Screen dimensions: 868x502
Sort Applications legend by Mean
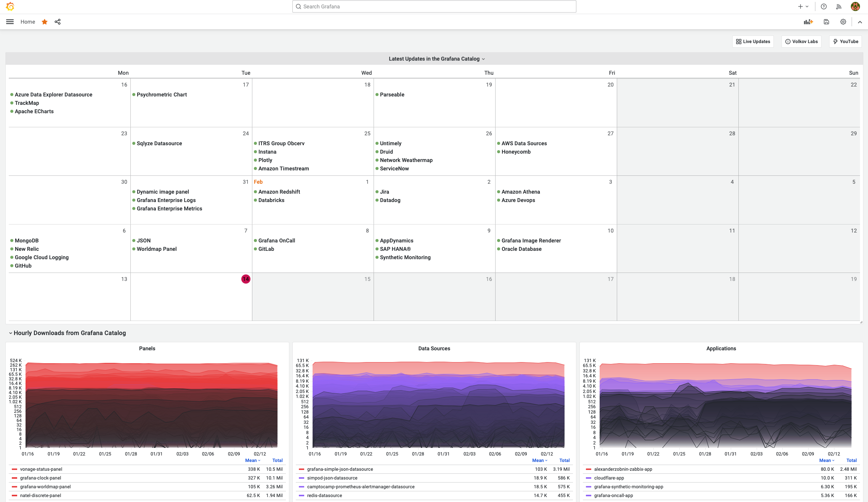pos(827,460)
